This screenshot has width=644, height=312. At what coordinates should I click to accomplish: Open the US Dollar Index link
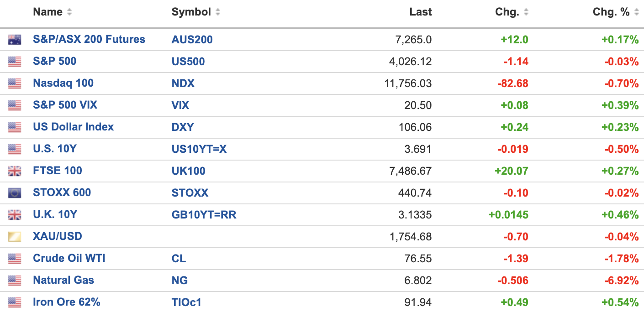[73, 127]
